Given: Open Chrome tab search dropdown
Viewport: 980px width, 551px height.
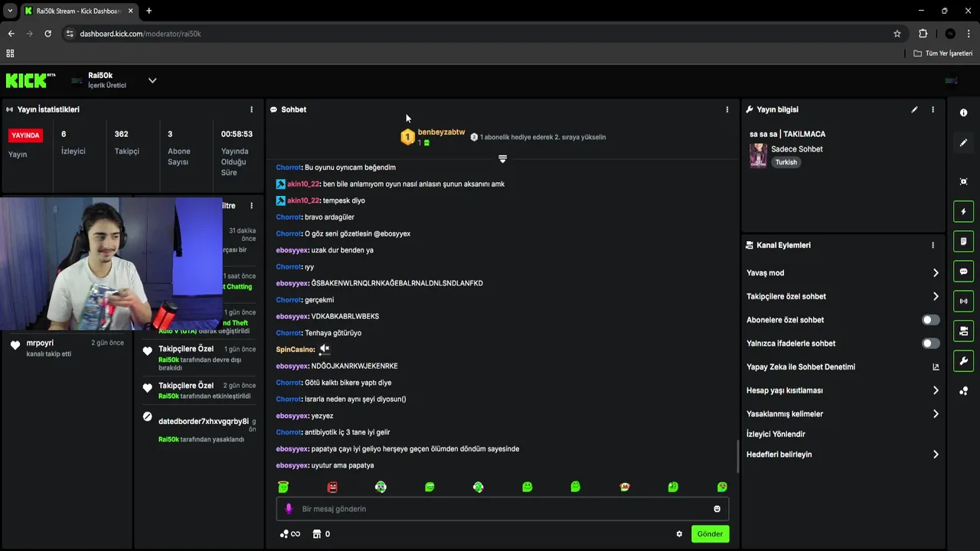Looking at the screenshot, I should (x=10, y=11).
